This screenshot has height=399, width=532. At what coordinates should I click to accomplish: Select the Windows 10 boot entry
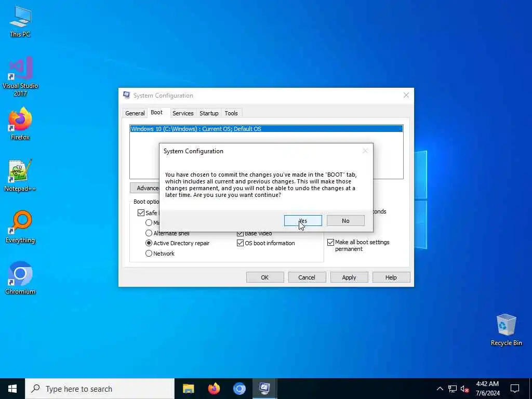pyautogui.click(x=267, y=129)
